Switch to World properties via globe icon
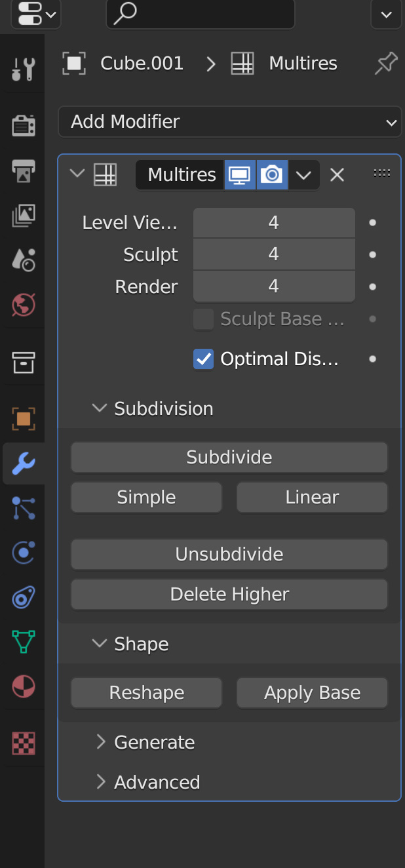 (23, 304)
